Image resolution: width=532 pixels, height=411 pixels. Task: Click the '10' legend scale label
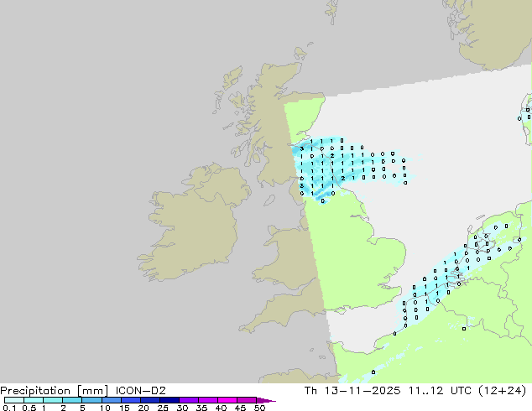[105, 408]
